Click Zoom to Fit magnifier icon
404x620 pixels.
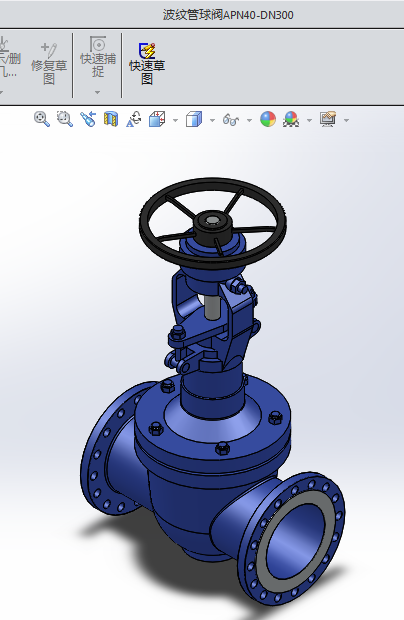(42, 119)
